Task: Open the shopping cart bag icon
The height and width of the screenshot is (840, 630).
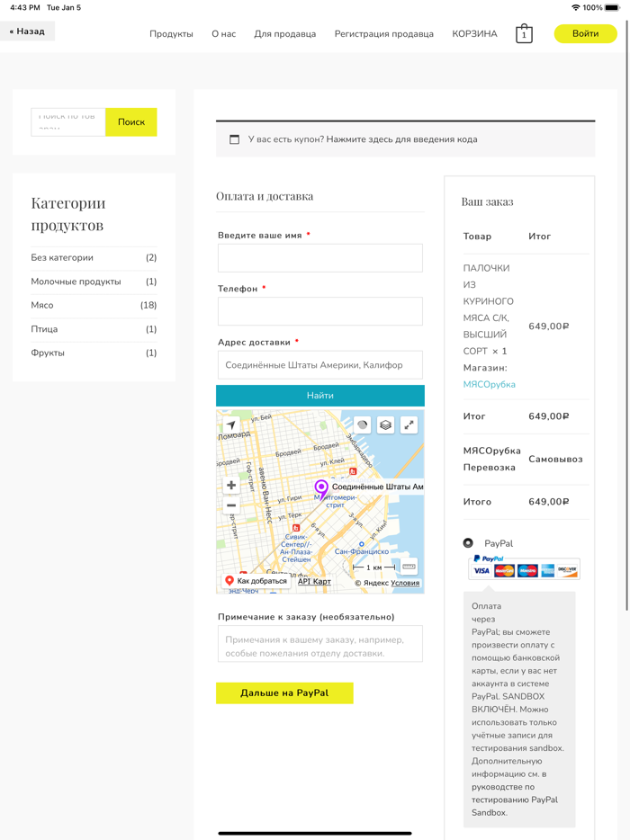Action: 524,34
